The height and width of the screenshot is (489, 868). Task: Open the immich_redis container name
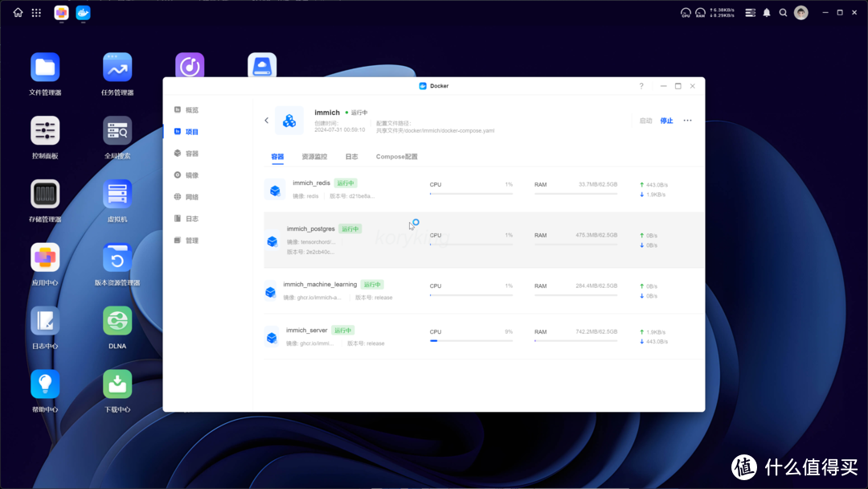coord(311,183)
